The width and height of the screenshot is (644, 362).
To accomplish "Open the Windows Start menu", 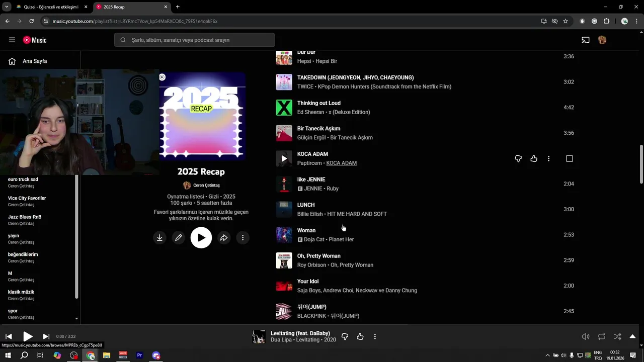I will click(8, 355).
